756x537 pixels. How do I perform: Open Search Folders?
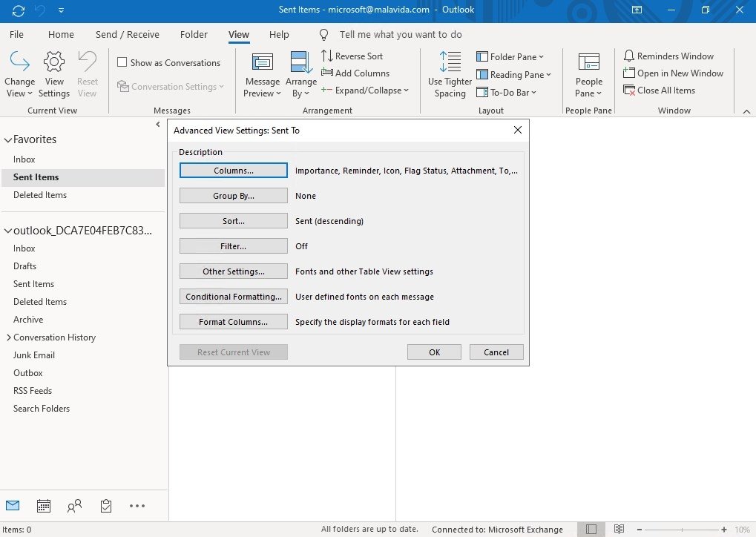click(x=42, y=409)
